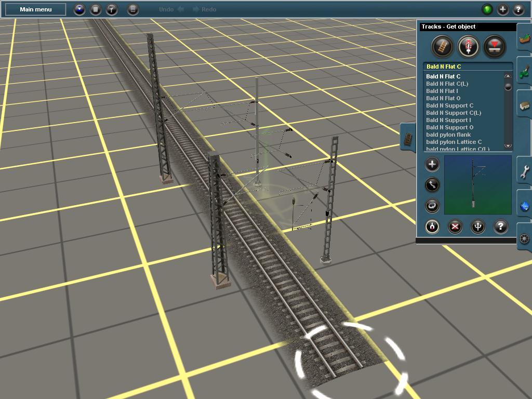The width and height of the screenshot is (532, 399).
Task: Click the blue lamp icon in top toolbar
Action: click(x=79, y=9)
